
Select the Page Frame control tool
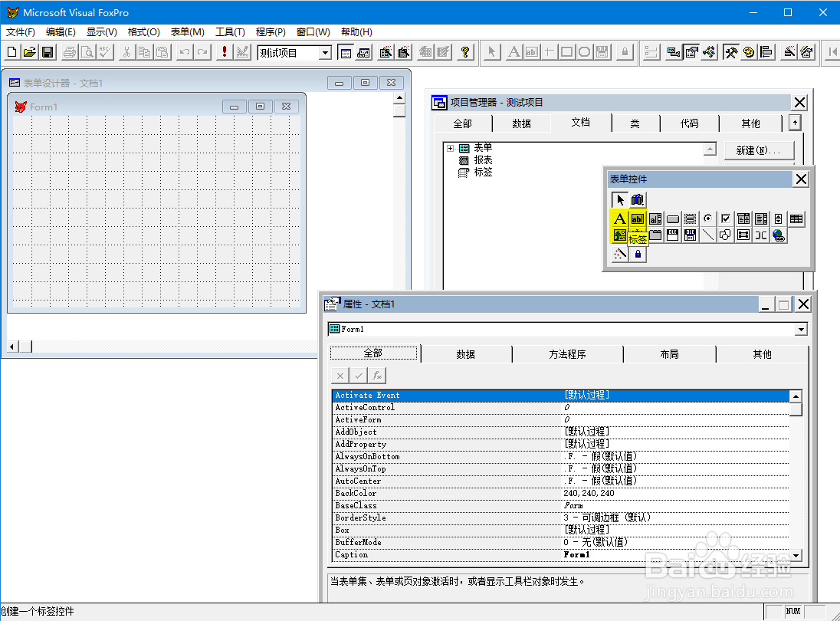(x=655, y=236)
